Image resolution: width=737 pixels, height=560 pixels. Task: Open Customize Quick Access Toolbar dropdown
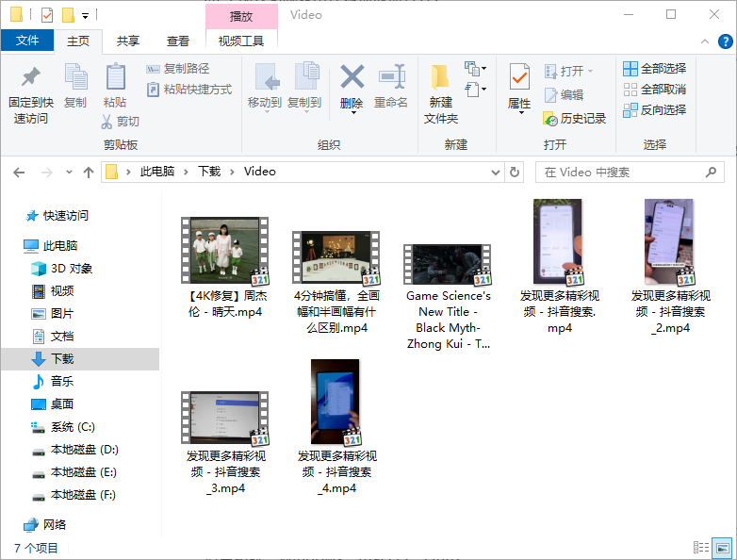click(x=85, y=16)
